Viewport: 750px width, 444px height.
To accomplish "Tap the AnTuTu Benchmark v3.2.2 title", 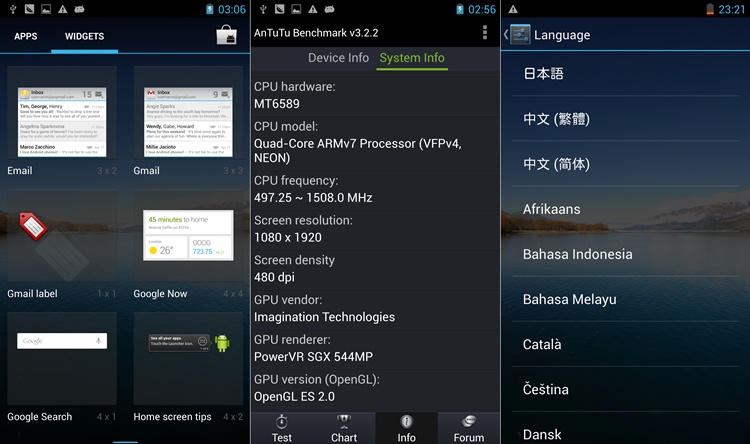I will pos(316,33).
